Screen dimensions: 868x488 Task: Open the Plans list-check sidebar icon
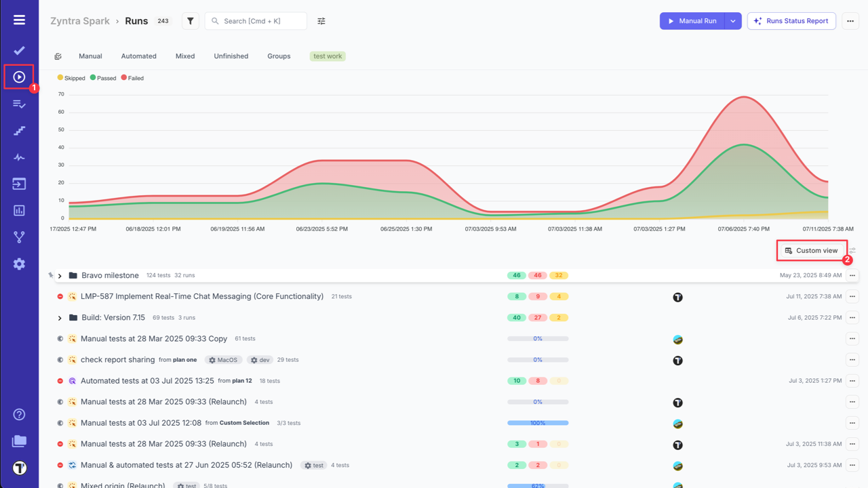(x=19, y=104)
